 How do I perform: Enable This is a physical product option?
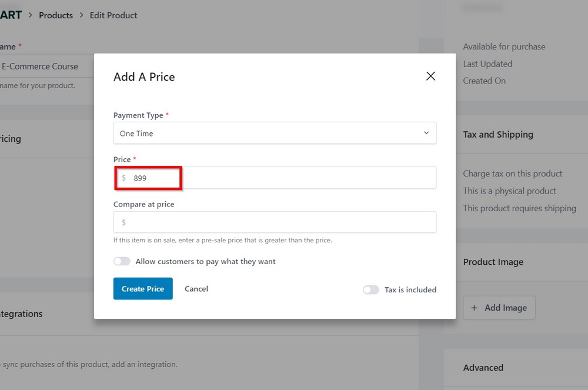[509, 191]
